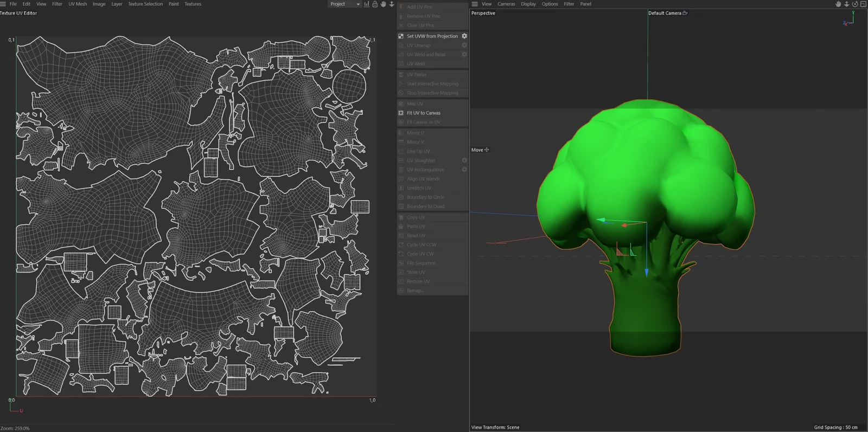The image size is (868, 432).
Task: Click the XYZ axis orientation gizmo
Action: (849, 19)
